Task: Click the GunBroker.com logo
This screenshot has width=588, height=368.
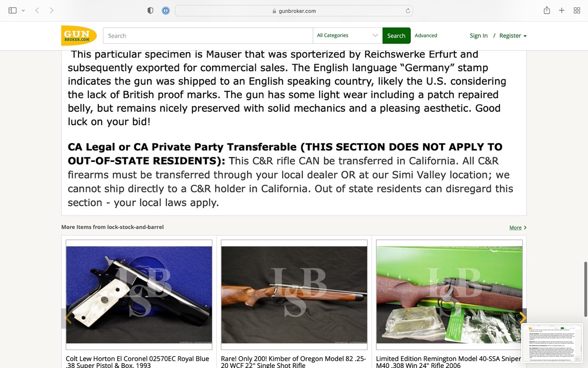Action: coord(79,35)
